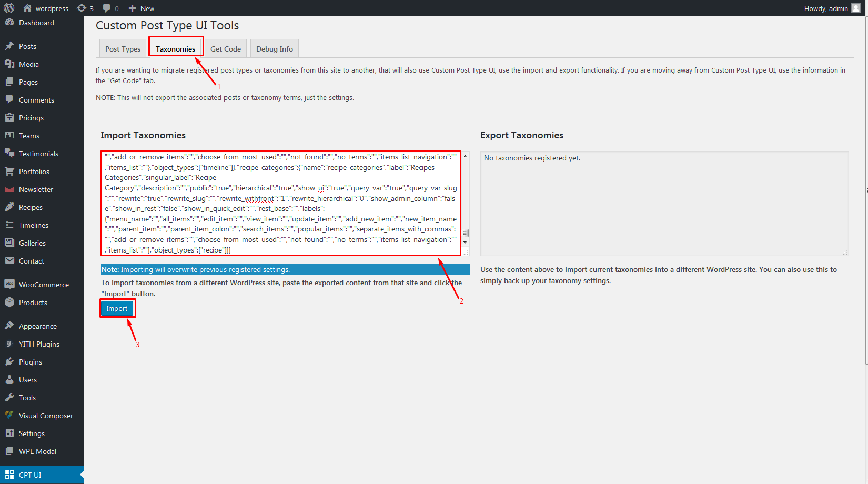
Task: Click the YITH Plugins icon
Action: (x=9, y=344)
